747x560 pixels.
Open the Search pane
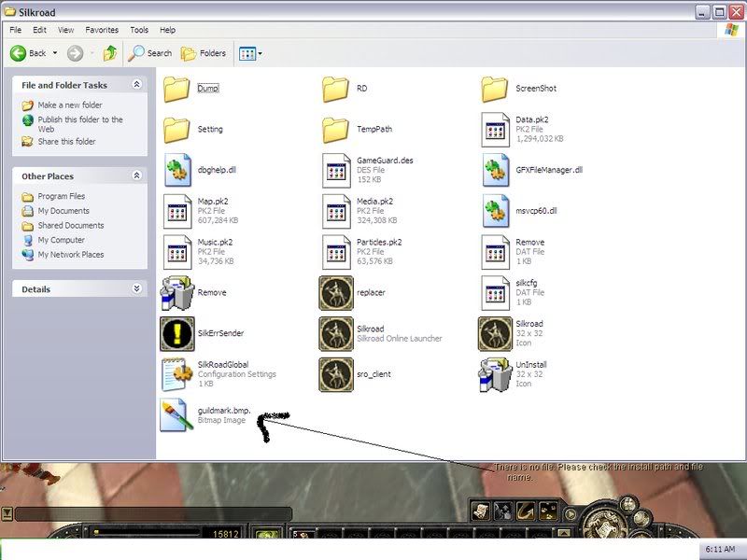pos(150,53)
